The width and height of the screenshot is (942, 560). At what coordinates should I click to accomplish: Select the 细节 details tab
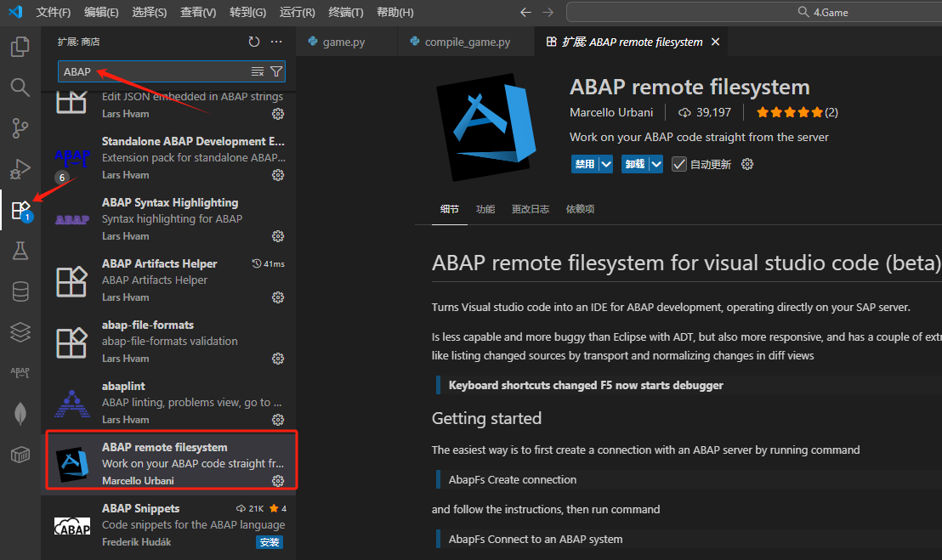coord(450,209)
